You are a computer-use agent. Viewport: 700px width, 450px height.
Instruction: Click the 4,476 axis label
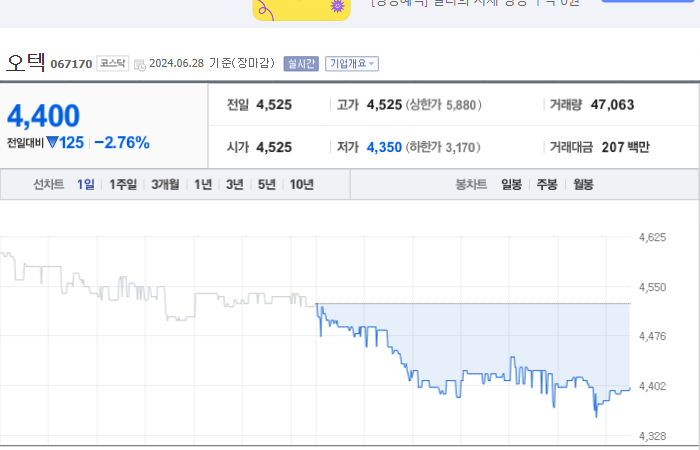tap(652, 336)
